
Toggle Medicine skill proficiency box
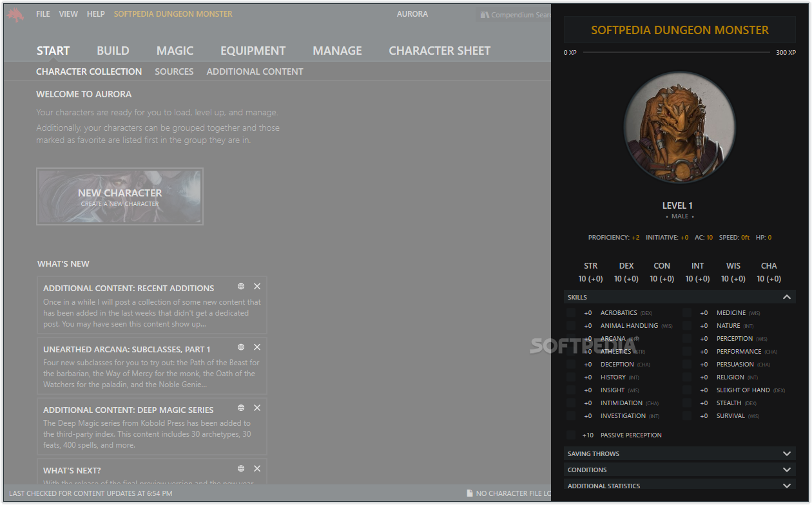pos(687,312)
